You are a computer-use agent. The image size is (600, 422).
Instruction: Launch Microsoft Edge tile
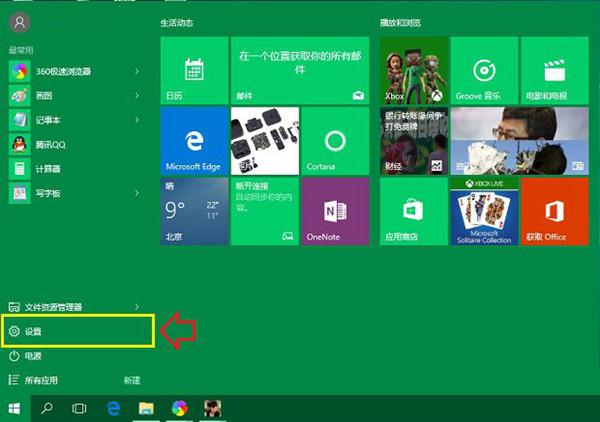(194, 141)
